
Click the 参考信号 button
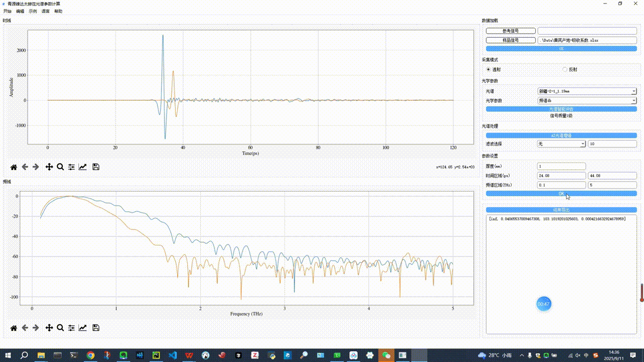(x=511, y=31)
